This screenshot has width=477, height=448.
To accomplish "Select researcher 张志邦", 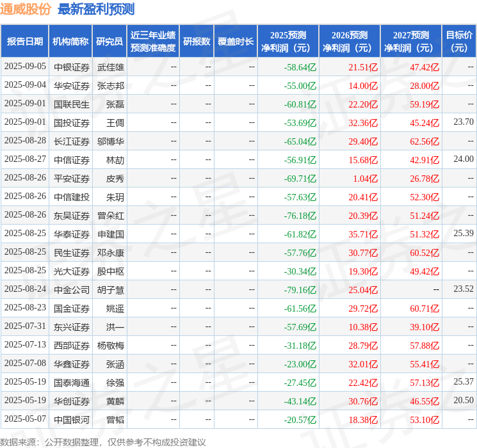I will coord(110,86).
